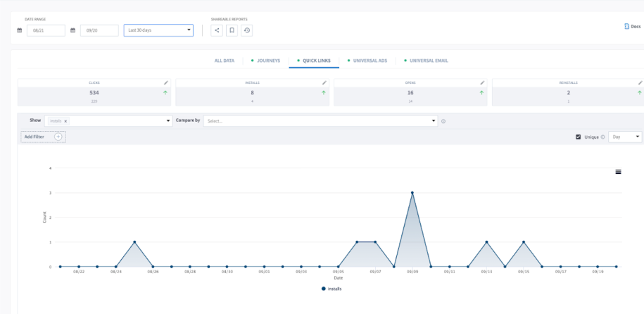
Task: Edit the Installs metric card
Action: pyautogui.click(x=324, y=82)
